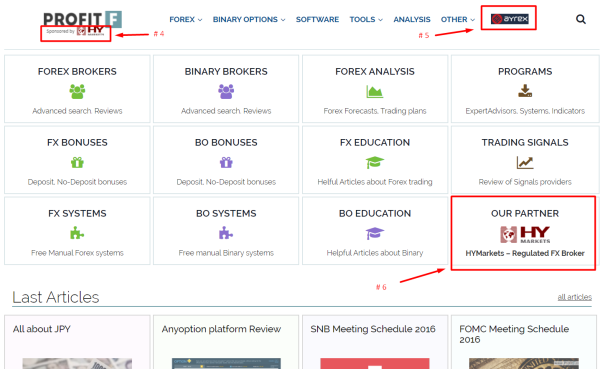Expand the Binary Options dropdown menu
This screenshot has width=600, height=369.
point(249,20)
